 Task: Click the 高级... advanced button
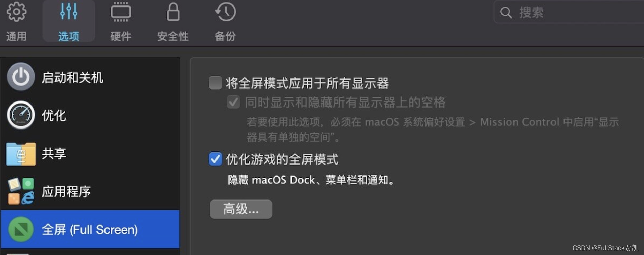[x=241, y=209]
